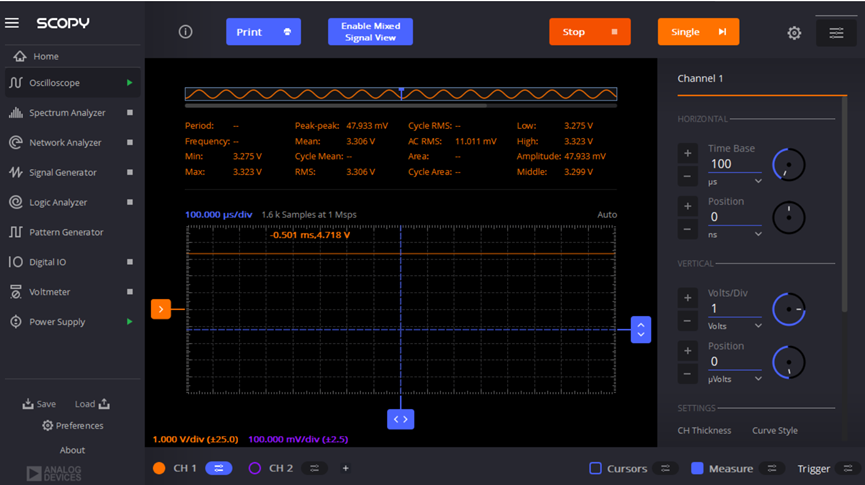Click the Pattern Generator icon

tap(15, 232)
